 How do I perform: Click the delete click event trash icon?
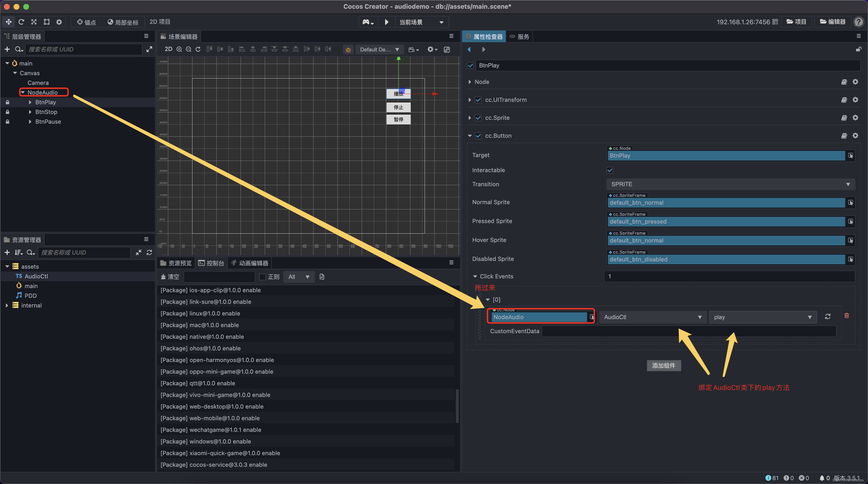[846, 316]
